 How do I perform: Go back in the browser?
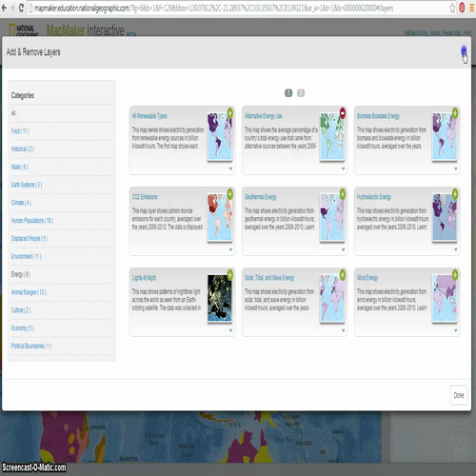(4, 8)
